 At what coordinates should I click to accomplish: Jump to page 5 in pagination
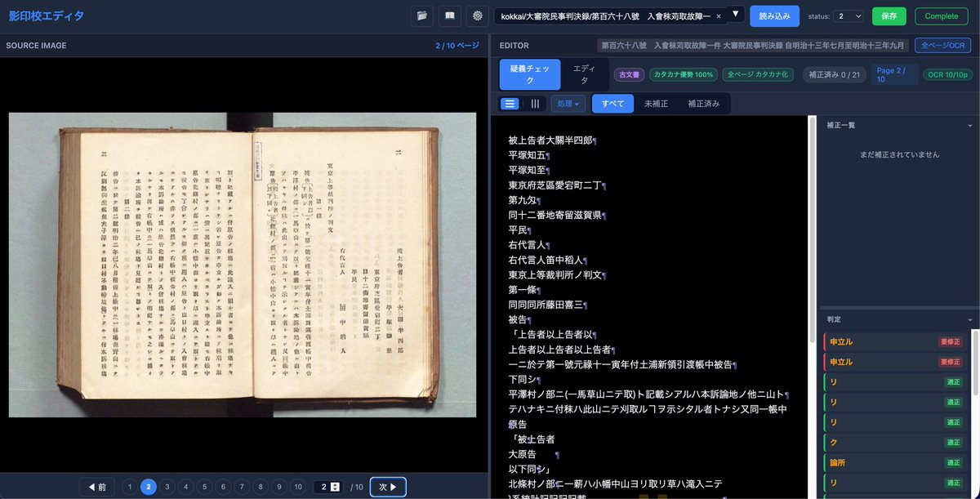point(204,487)
